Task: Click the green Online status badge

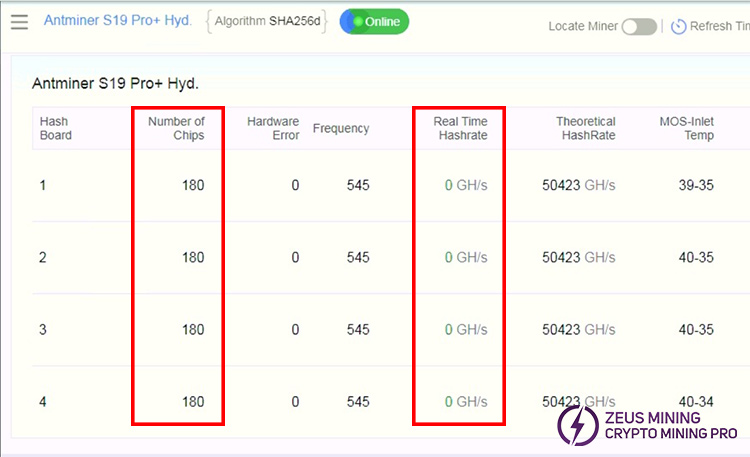Action: [x=374, y=22]
